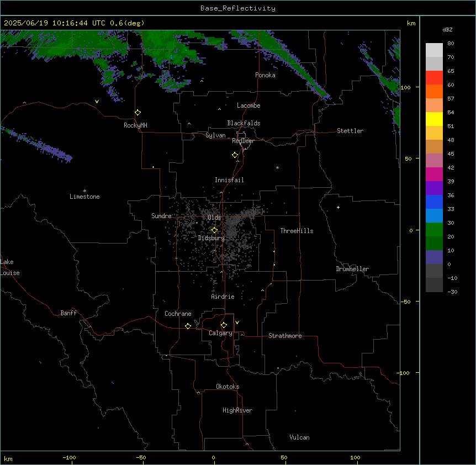This screenshot has width=476, height=465.
Task: Pick the purple 39 dBZ legend swatch
Action: click(x=434, y=188)
